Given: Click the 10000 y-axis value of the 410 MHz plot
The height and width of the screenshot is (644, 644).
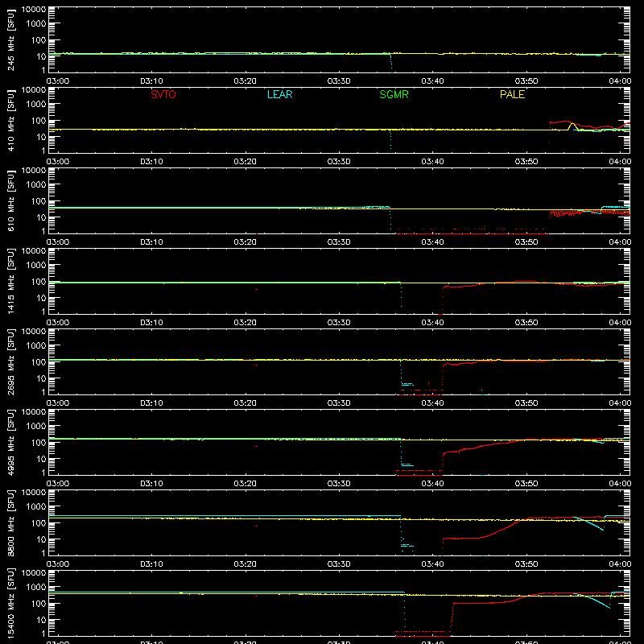Looking at the screenshot, I should click(x=34, y=90).
